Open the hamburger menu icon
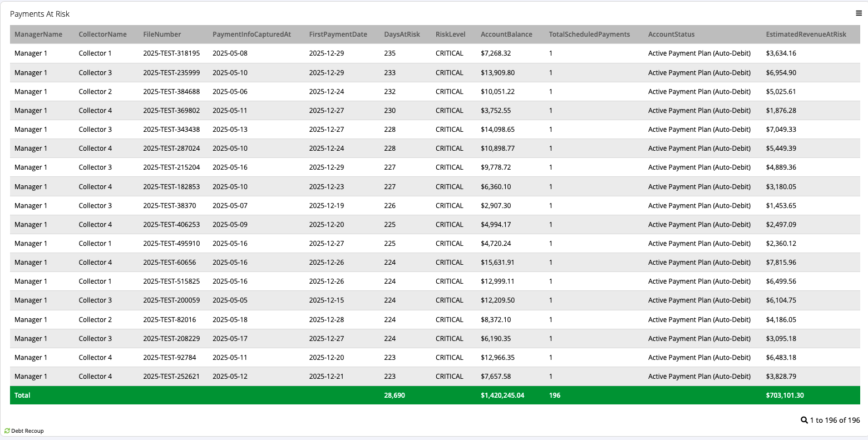This screenshot has height=440, width=868. coord(859,13)
